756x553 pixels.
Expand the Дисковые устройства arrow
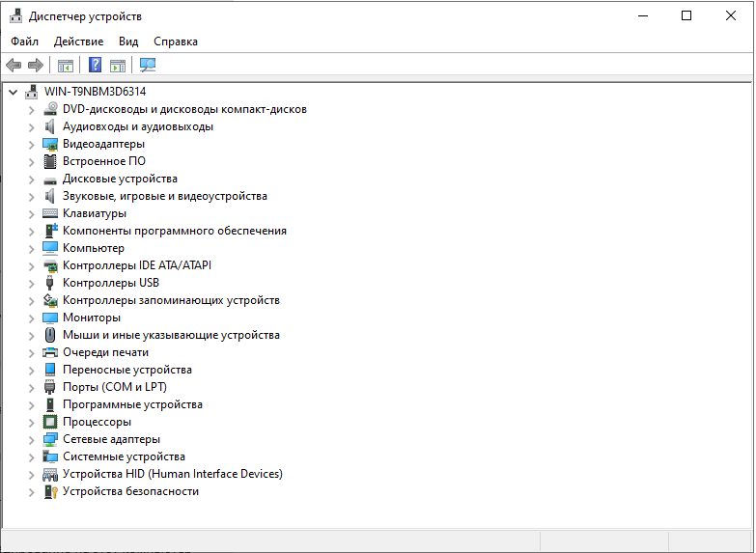tap(31, 179)
